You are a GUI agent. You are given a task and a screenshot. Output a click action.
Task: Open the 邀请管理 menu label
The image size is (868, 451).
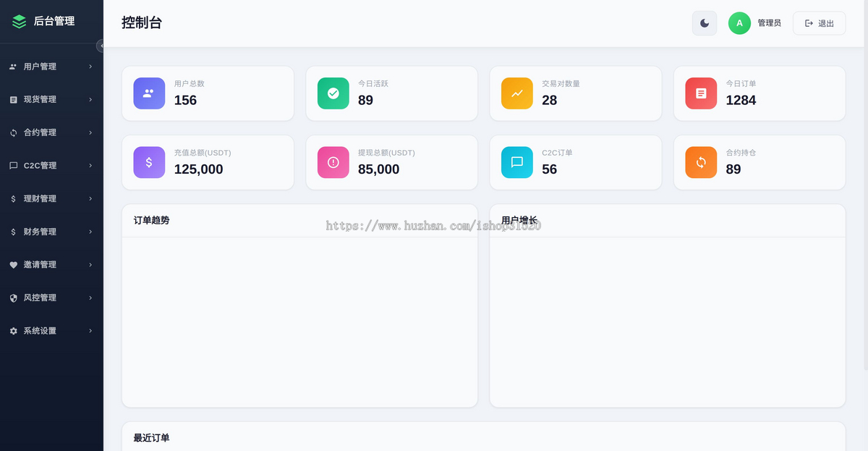[40, 265]
